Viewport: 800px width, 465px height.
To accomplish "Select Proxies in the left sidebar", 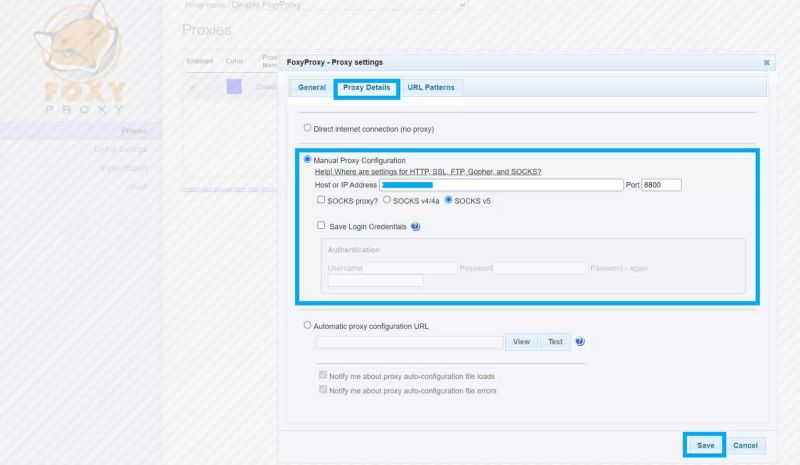I will [134, 131].
